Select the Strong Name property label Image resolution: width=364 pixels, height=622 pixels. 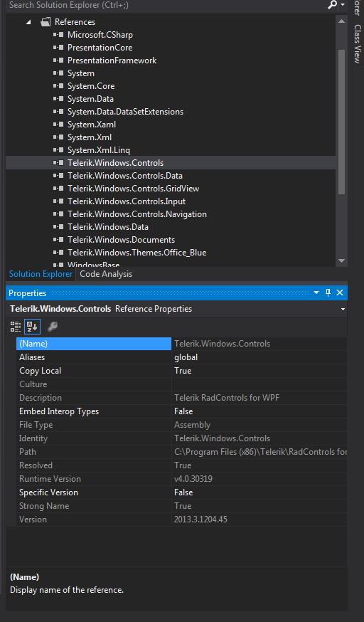tap(44, 506)
